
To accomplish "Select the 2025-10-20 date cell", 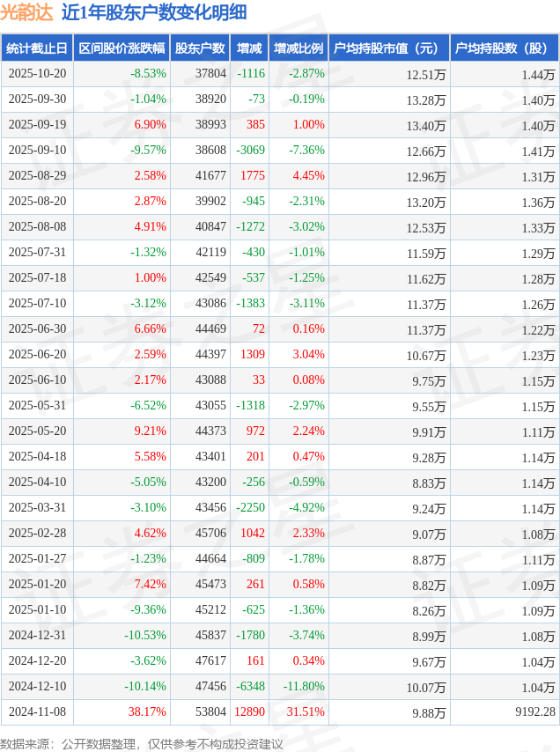I will [x=36, y=74].
